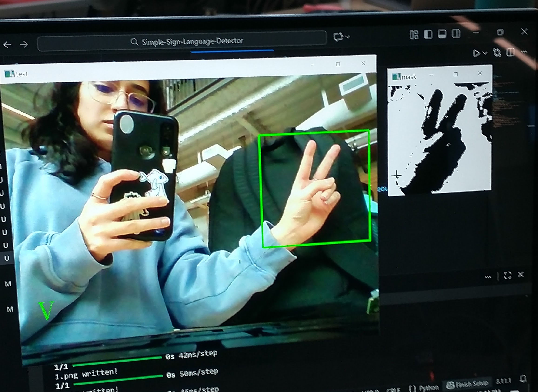Toggle the primary side bar
Screen dimensions: 538x392
[428, 34]
